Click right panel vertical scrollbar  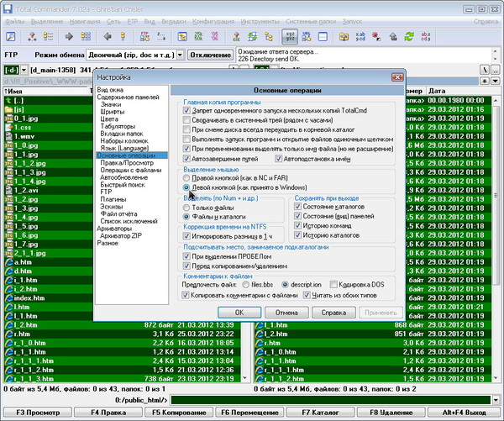496,239
